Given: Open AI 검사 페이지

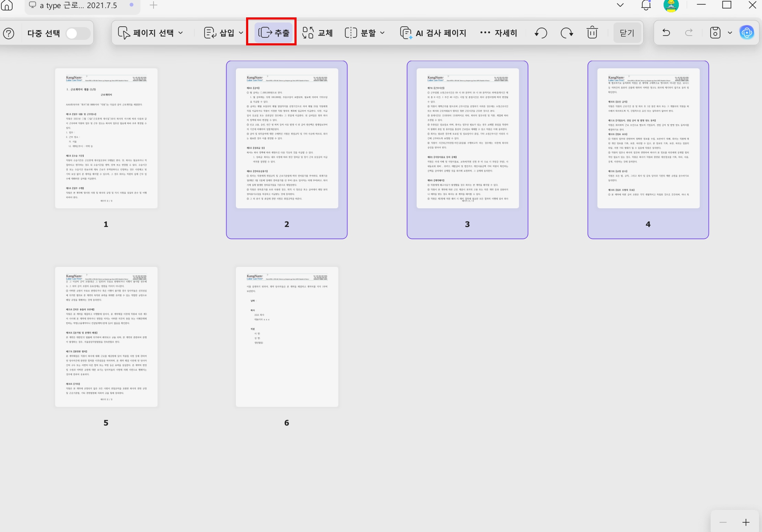Looking at the screenshot, I should point(433,33).
